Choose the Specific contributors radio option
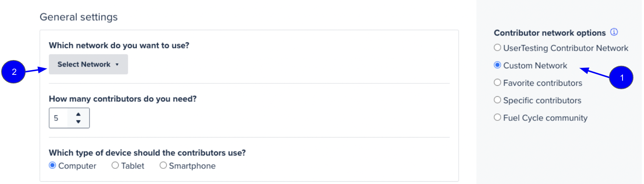 (497, 100)
